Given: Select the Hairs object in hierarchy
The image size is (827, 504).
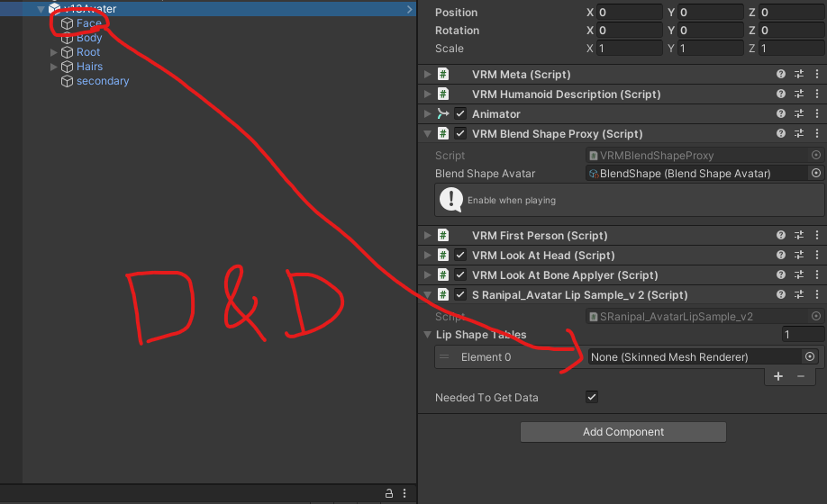Looking at the screenshot, I should tap(89, 67).
